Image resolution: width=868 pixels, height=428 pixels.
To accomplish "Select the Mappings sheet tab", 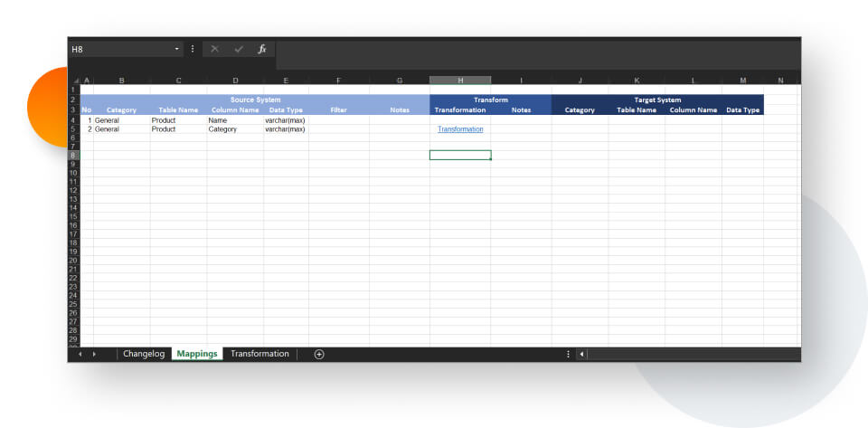I will point(197,354).
